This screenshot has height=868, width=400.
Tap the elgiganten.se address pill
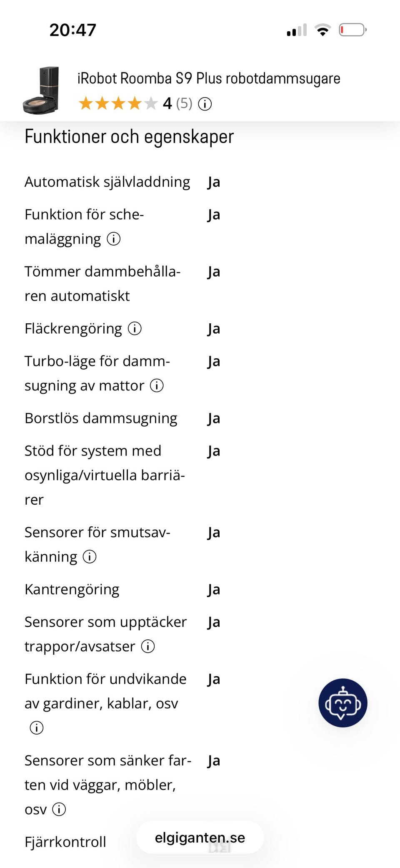click(x=200, y=838)
